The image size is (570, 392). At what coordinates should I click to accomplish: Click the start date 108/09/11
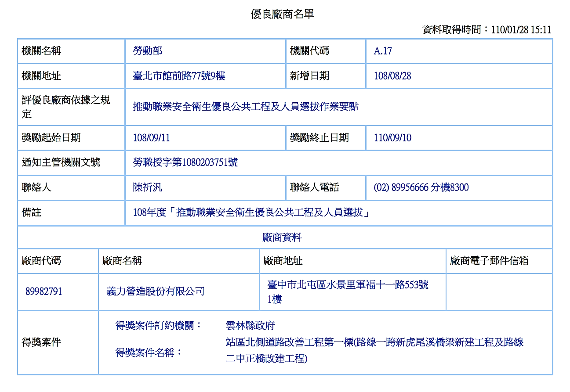coord(151,138)
